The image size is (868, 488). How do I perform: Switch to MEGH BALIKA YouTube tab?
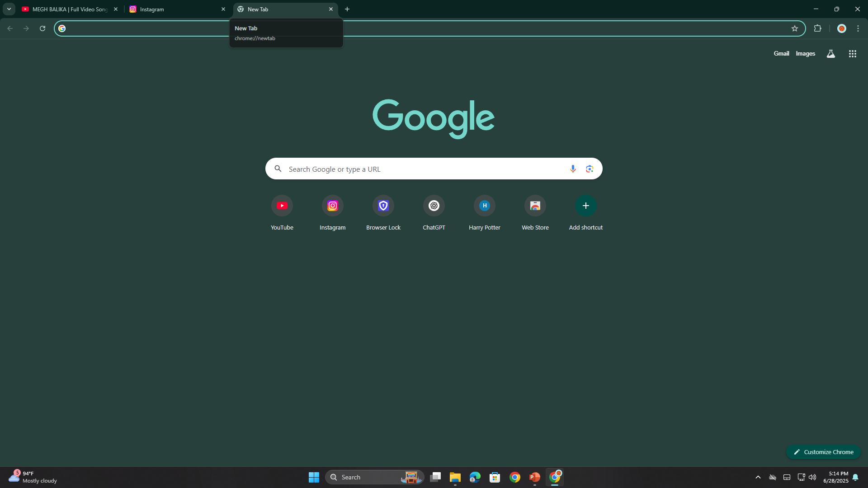[x=70, y=9]
